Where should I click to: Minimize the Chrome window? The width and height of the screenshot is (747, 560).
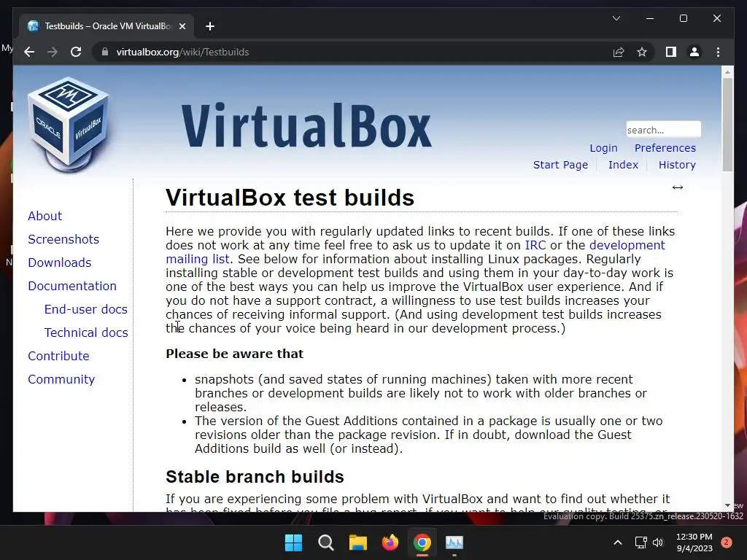(650, 18)
